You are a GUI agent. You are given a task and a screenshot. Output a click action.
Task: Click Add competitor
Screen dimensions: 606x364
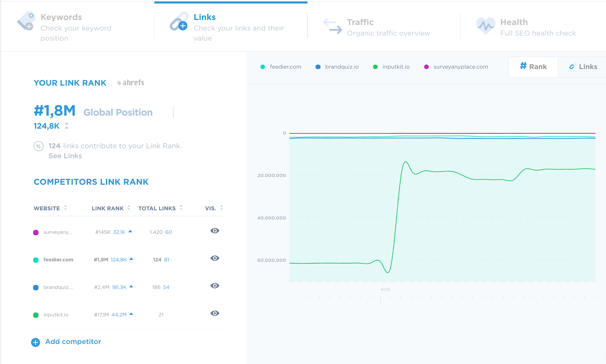[73, 342]
